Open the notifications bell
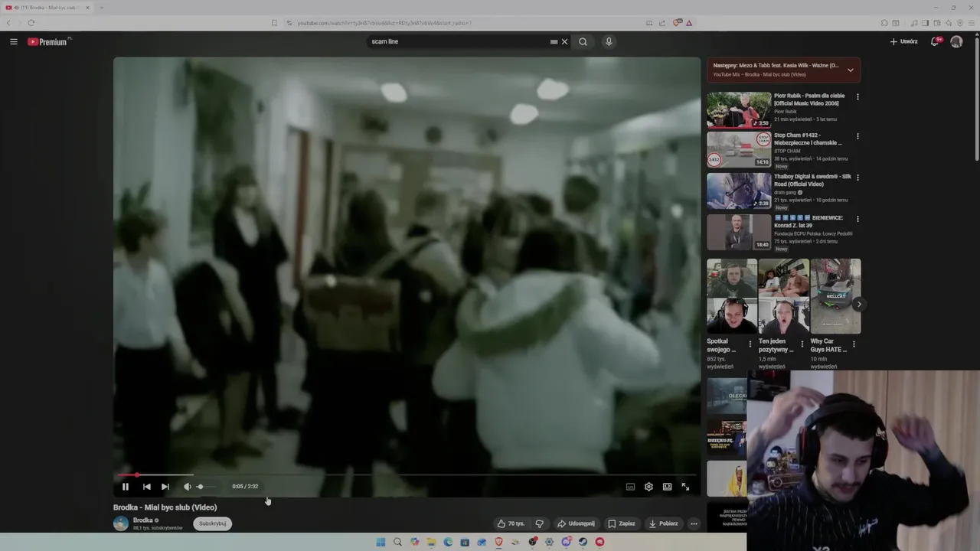This screenshot has height=551, width=980. pos(935,41)
